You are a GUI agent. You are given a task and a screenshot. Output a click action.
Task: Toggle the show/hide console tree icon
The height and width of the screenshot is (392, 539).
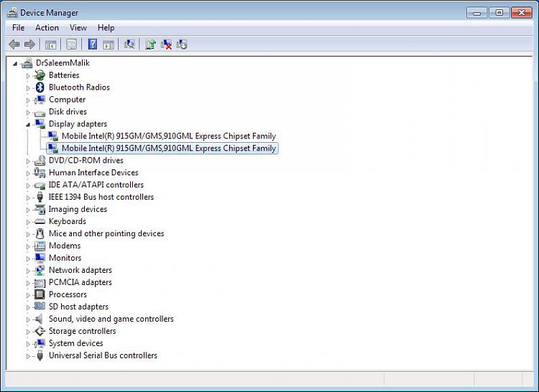(x=51, y=45)
